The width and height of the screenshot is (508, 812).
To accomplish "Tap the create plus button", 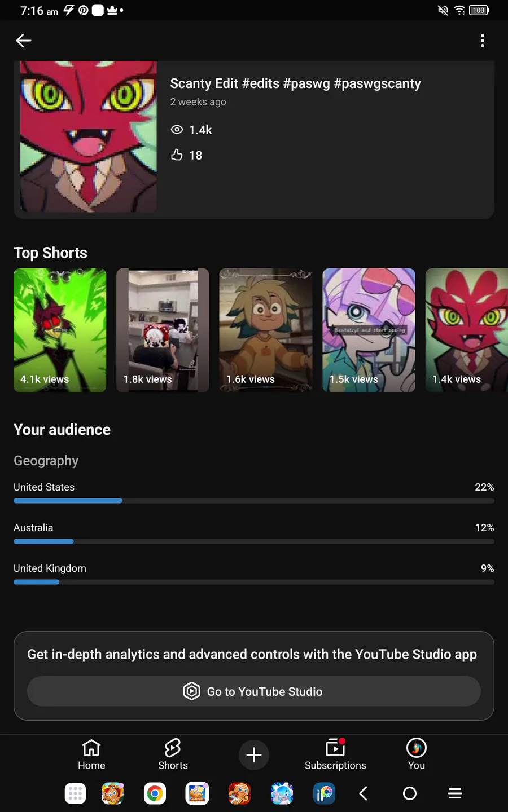I will [254, 754].
